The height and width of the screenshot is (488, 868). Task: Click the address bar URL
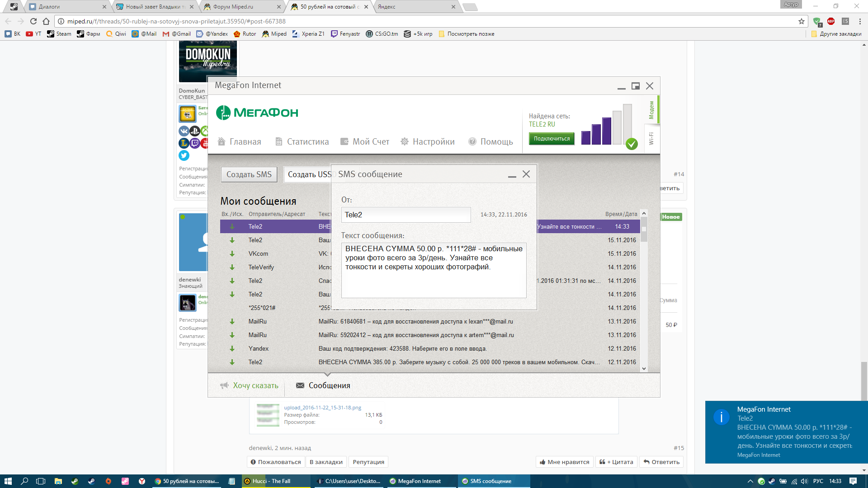tap(176, 21)
